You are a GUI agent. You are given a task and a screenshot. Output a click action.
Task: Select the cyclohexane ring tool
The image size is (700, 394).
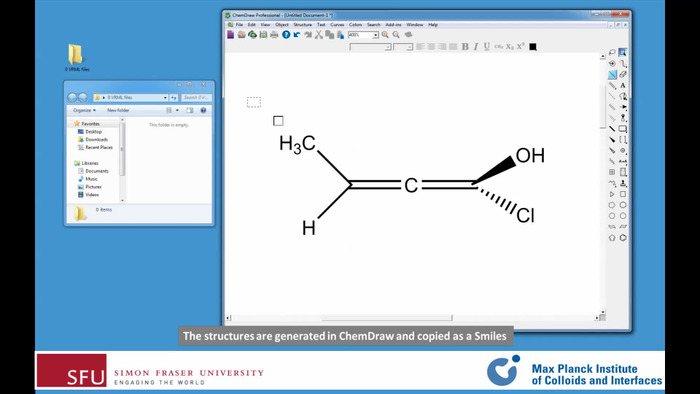[623, 205]
